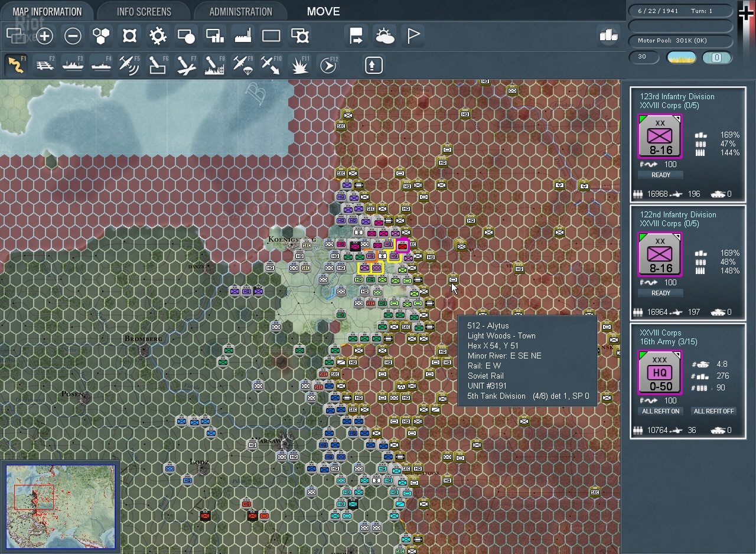Select the 122nd Infantry Division counter

[660, 255]
